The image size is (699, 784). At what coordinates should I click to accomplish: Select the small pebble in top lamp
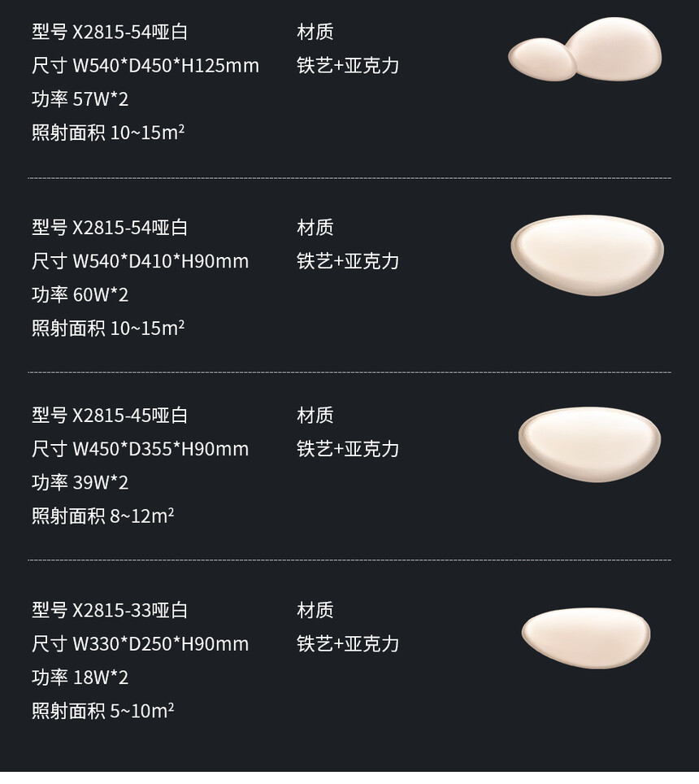[543, 59]
